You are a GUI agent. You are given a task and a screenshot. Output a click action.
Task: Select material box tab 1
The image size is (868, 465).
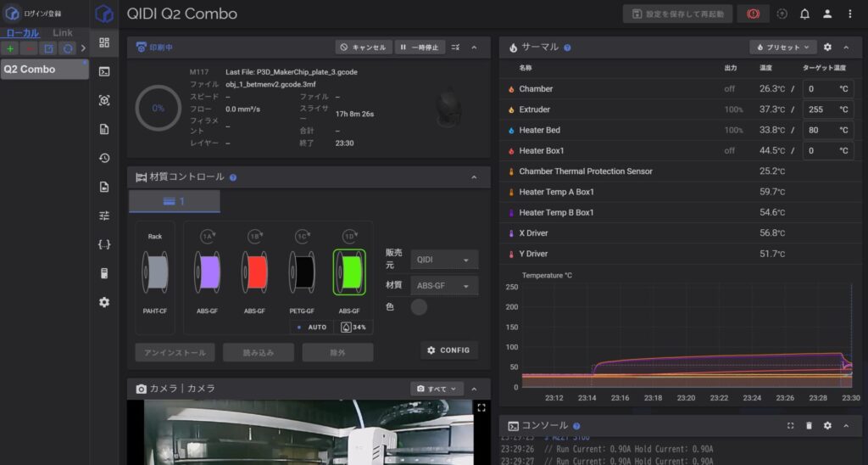[175, 201]
